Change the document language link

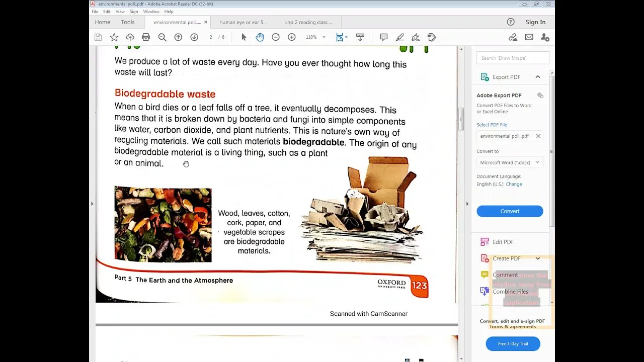pyautogui.click(x=514, y=184)
